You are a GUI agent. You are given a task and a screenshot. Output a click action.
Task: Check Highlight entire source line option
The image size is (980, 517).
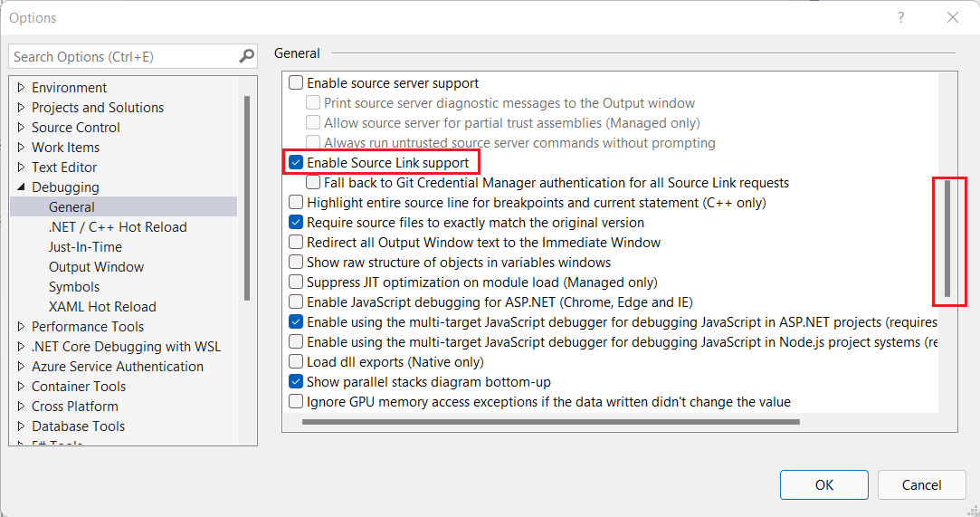(296, 203)
